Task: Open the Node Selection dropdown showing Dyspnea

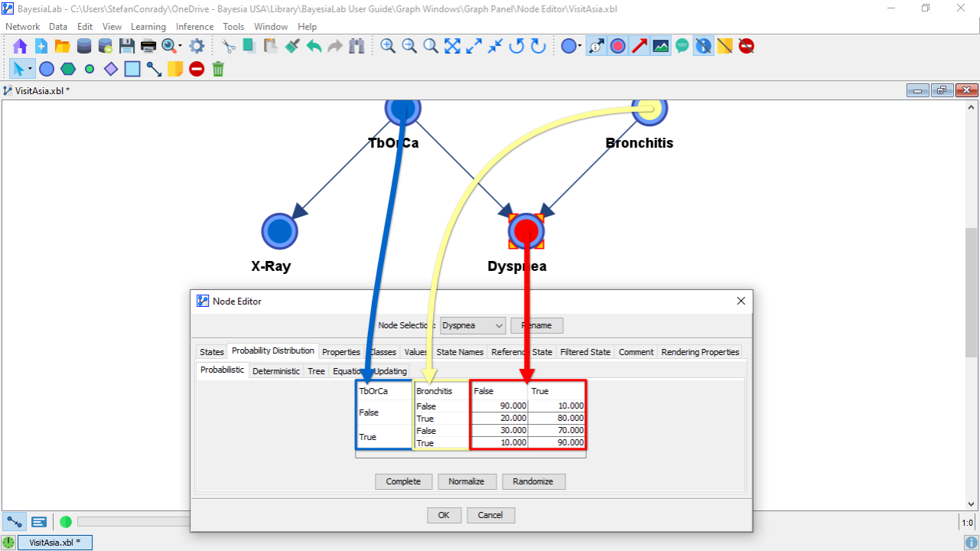Action: pos(473,325)
